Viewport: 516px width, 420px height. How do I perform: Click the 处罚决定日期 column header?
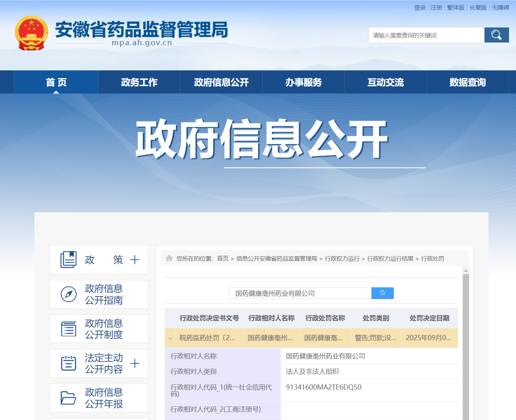point(429,318)
